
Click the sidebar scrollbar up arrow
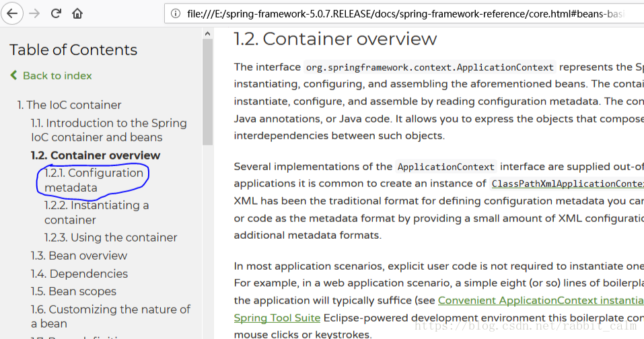[x=207, y=34]
